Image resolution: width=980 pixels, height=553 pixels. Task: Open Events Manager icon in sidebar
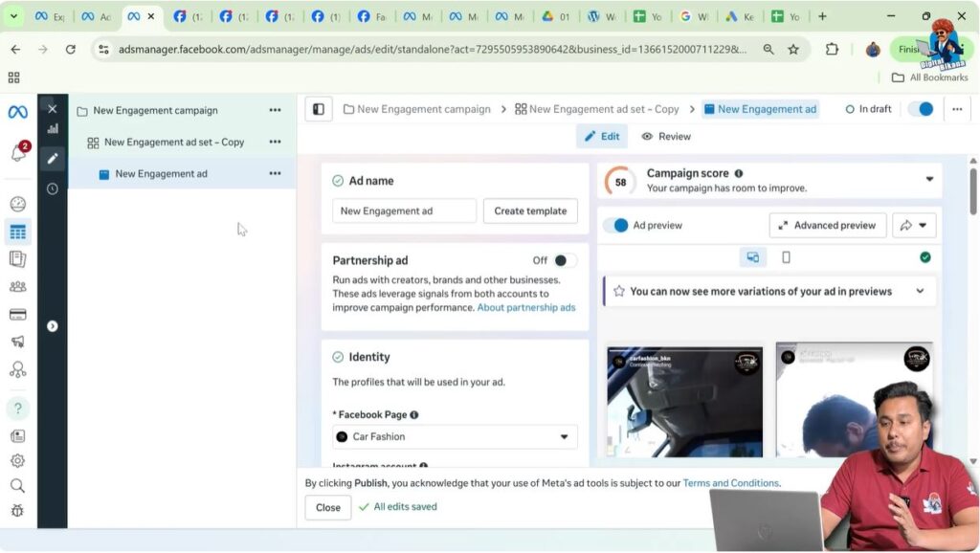point(18,370)
